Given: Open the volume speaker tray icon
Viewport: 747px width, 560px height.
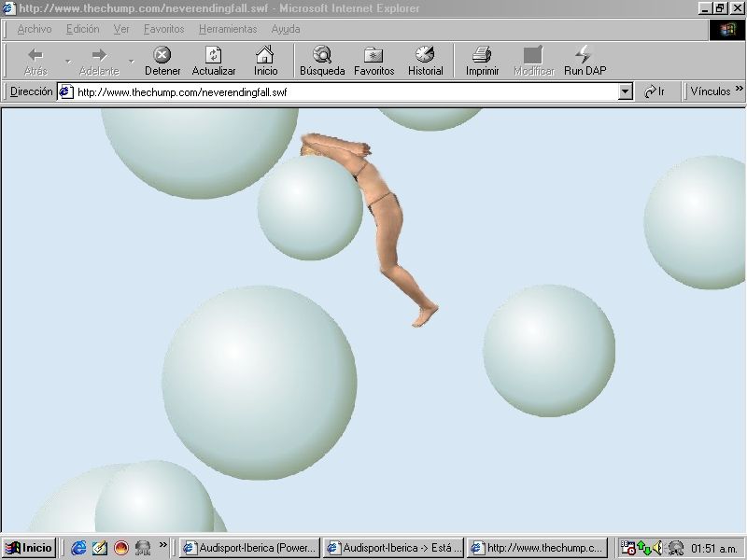Looking at the screenshot, I should pos(658,548).
